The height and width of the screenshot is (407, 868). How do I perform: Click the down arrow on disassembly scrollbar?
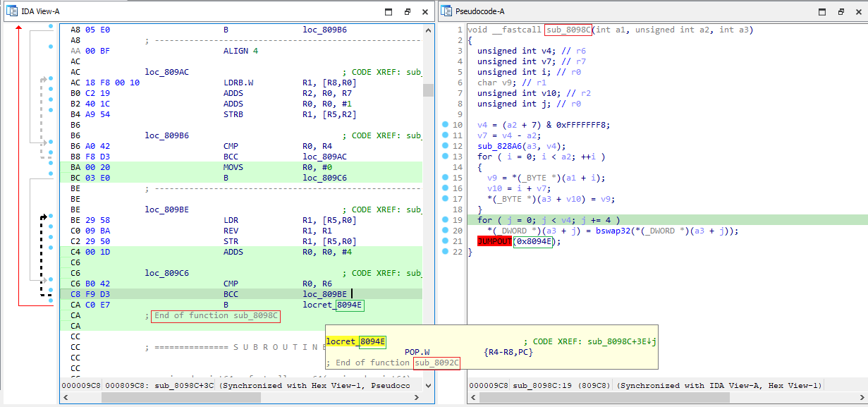pyautogui.click(x=428, y=385)
